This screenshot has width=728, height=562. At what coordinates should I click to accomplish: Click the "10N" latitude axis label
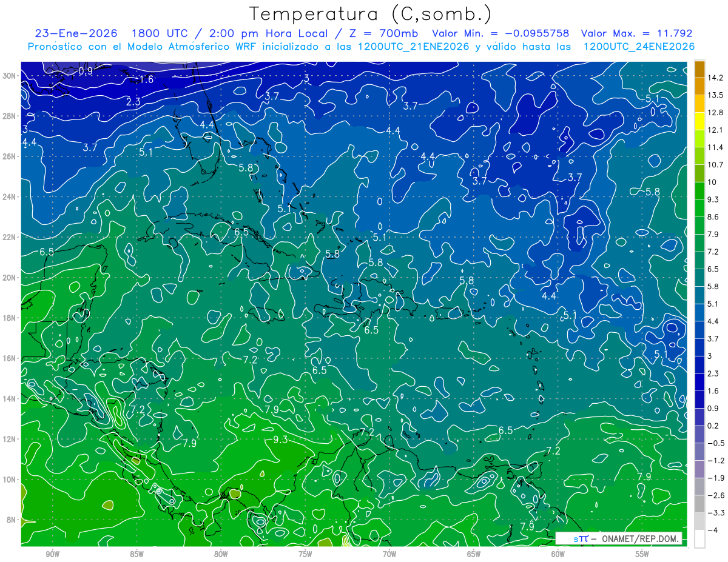point(10,480)
